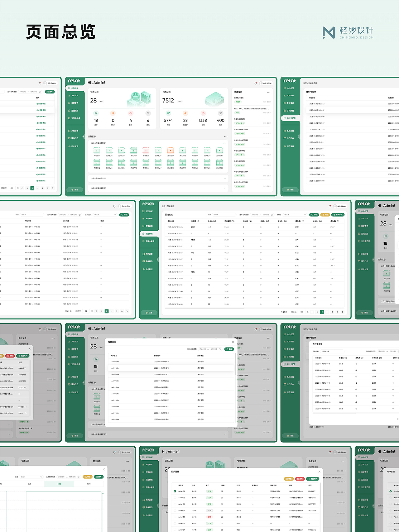Open 设备状态 more-options dots on the undimmed dashboard
The image size is (399, 532).
point(226,137)
